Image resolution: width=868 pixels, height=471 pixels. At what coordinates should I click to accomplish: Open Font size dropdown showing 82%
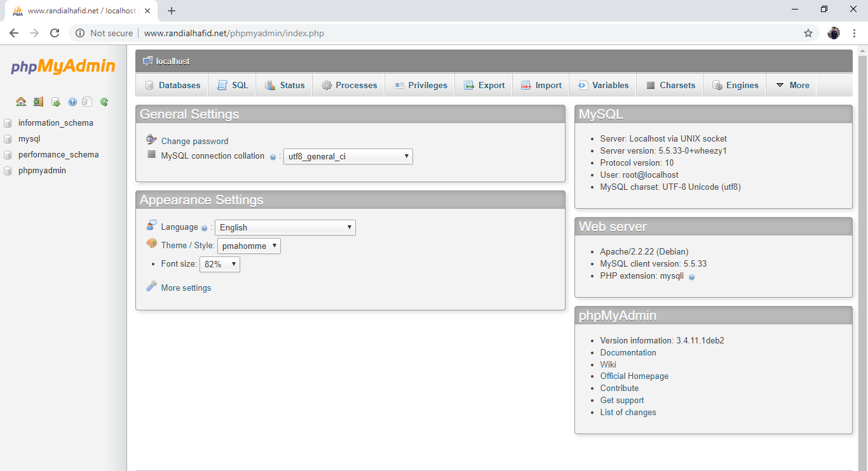[x=220, y=264]
